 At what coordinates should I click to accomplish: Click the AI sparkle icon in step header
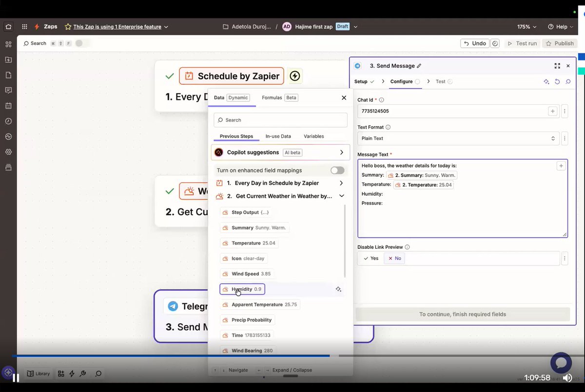pyautogui.click(x=546, y=82)
